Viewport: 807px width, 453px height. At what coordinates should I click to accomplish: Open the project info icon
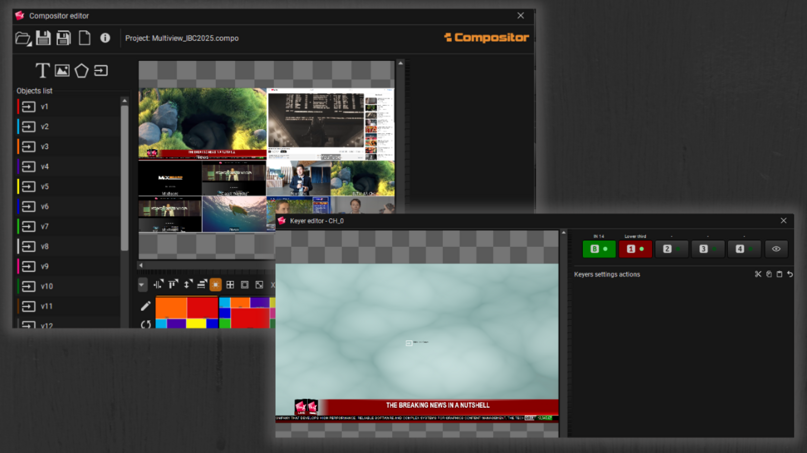(105, 38)
